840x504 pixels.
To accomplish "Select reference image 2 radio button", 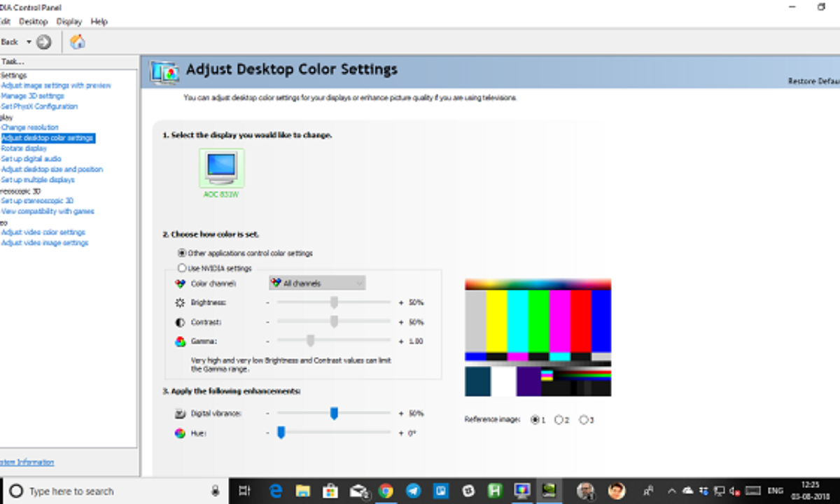I will coord(559,420).
